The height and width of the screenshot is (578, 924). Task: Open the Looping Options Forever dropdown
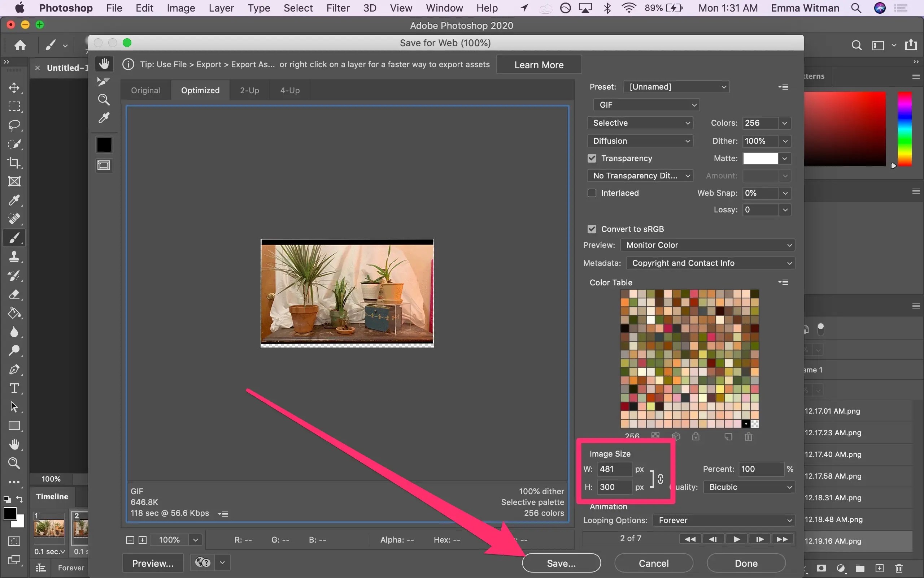point(724,520)
